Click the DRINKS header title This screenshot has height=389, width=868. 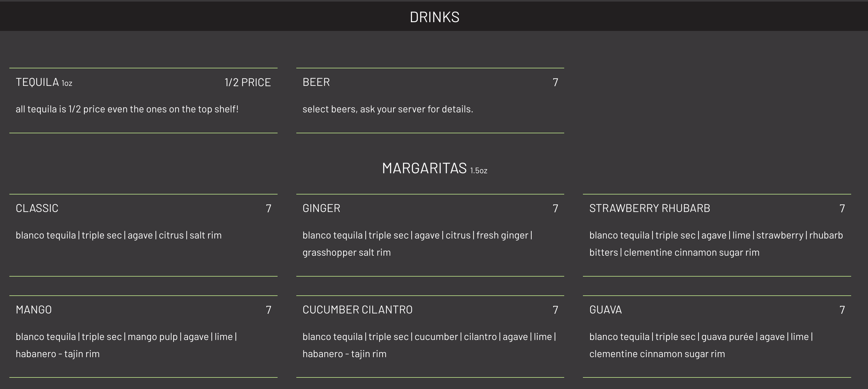click(x=434, y=17)
